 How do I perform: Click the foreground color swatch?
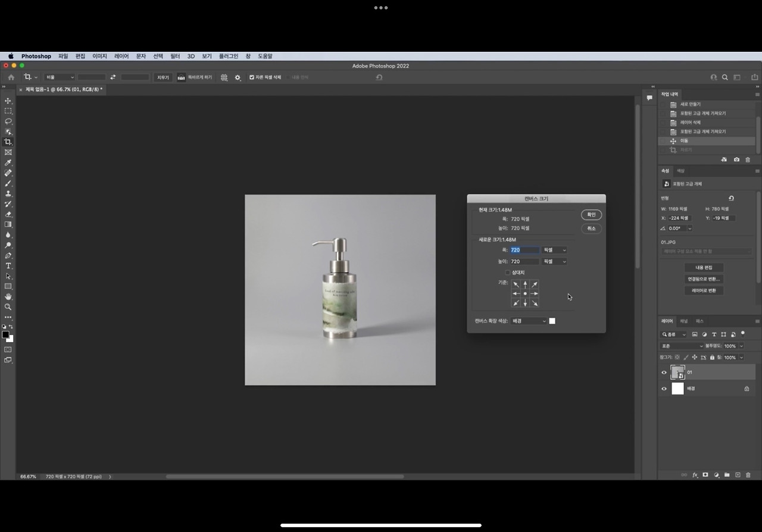(5, 334)
